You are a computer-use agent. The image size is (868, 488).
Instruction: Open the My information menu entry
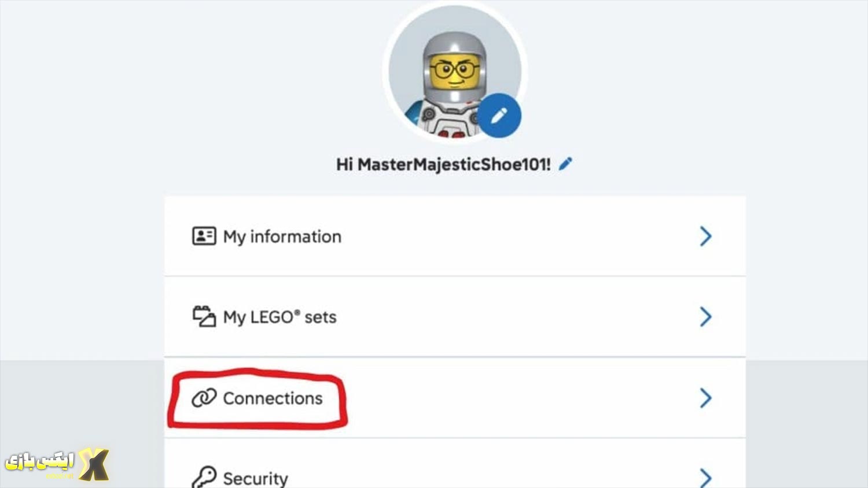click(282, 236)
